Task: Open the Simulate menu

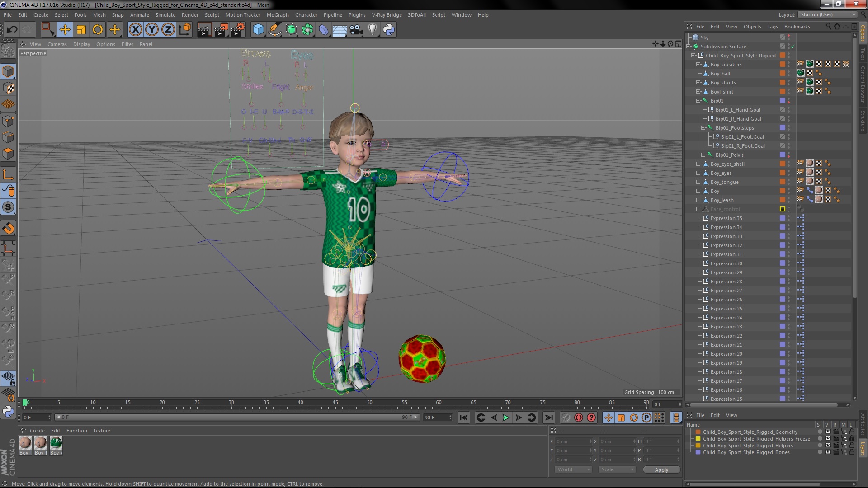Action: (x=165, y=15)
